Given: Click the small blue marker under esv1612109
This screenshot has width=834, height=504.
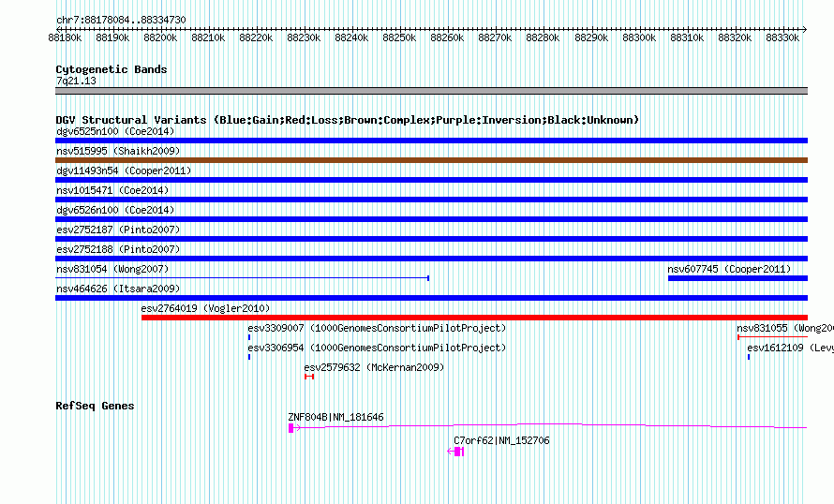Looking at the screenshot, I should coord(749,357).
